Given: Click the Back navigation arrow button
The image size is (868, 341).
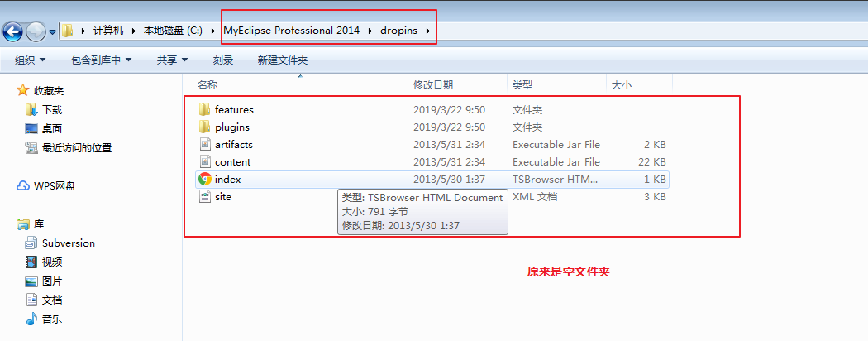Looking at the screenshot, I should click(x=12, y=31).
